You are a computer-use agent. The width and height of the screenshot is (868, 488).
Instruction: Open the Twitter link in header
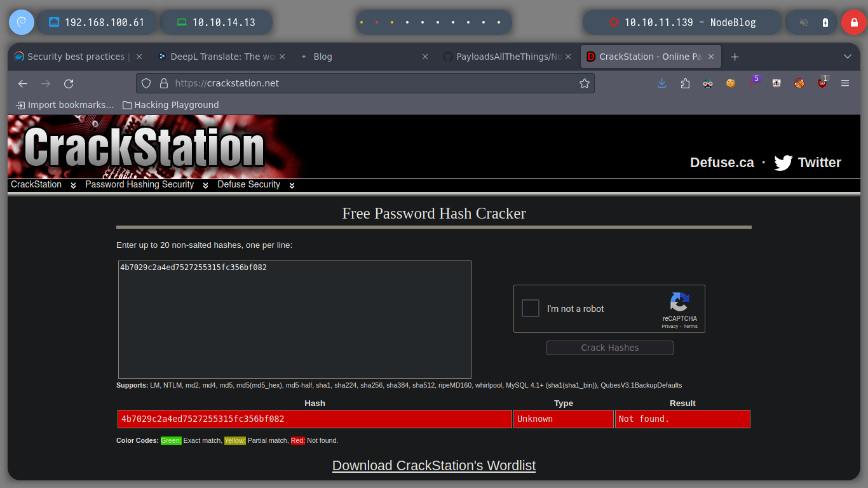[x=819, y=163]
